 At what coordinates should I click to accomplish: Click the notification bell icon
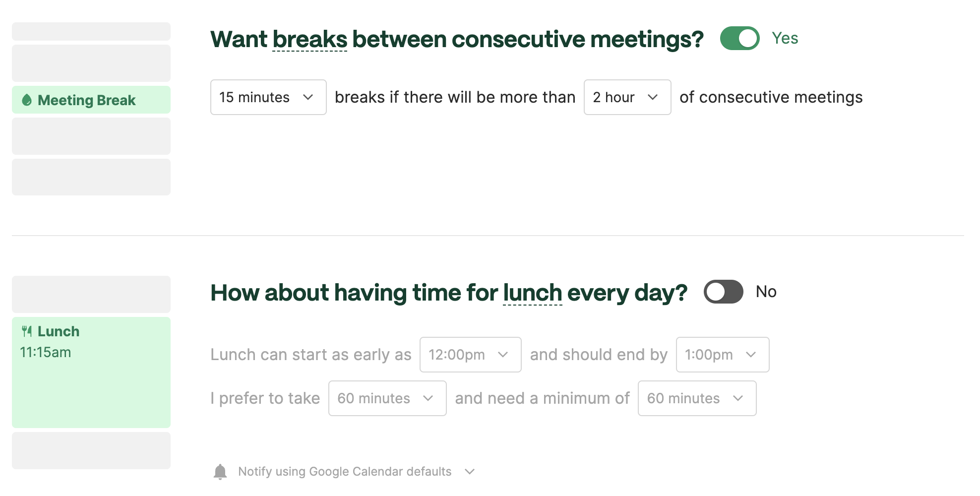(x=220, y=472)
